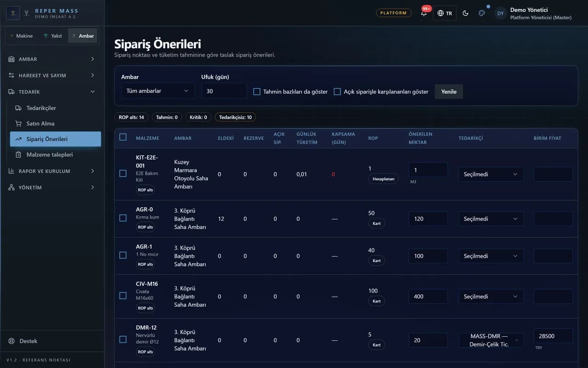The image size is (588, 368).
Task: Filter by 'Tedarikçisiz: 10' chip
Action: 235,117
